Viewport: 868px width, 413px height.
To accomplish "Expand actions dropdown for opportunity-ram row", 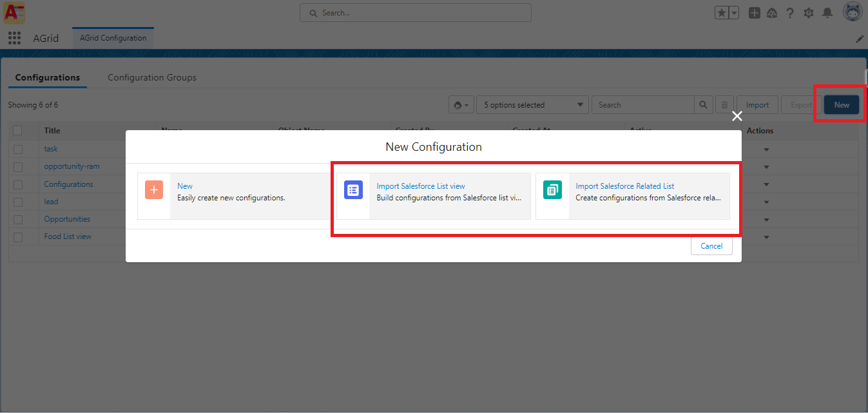I will (x=766, y=167).
